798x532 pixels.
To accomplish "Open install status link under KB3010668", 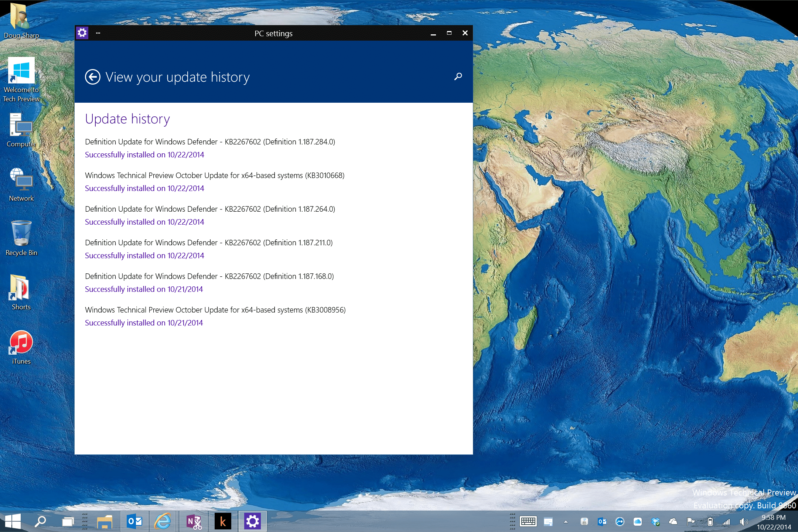I will click(144, 188).
